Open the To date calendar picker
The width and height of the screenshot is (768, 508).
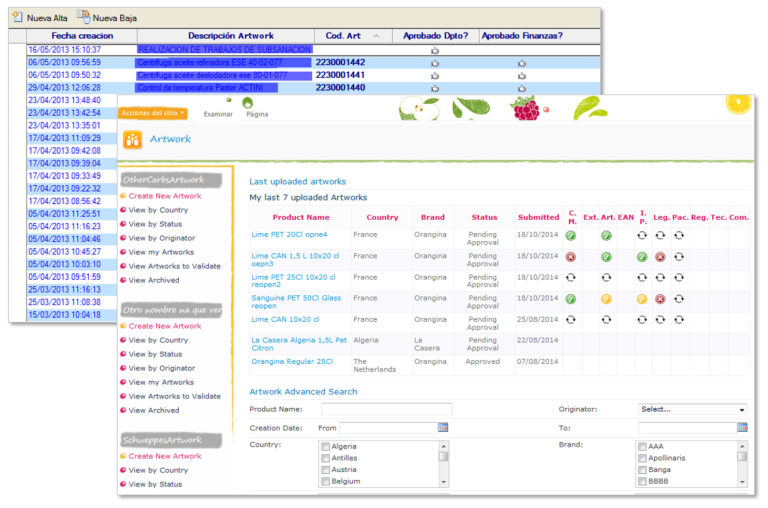(742, 427)
